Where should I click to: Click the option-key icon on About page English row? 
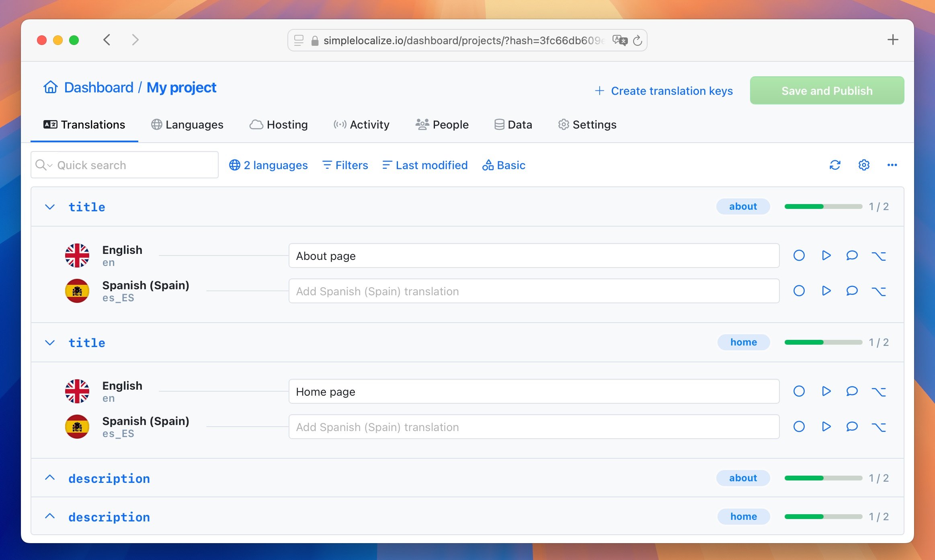(879, 256)
